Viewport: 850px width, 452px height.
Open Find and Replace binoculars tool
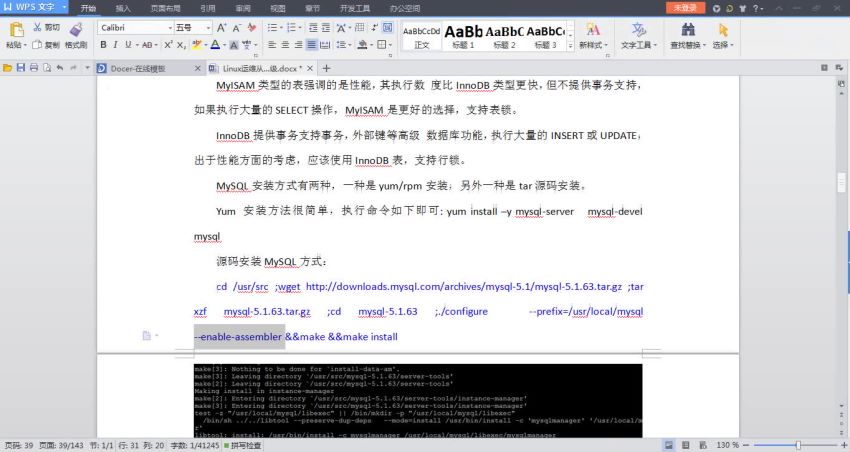click(x=688, y=29)
